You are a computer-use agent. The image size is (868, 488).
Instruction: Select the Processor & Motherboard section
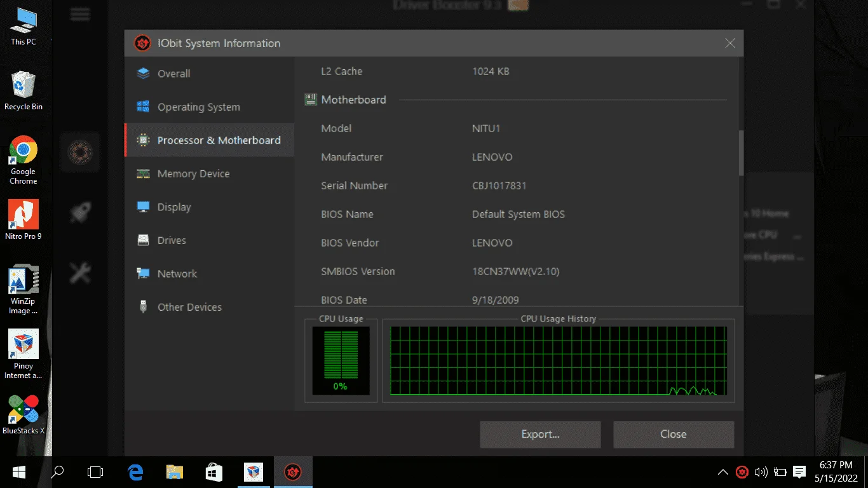(x=209, y=140)
